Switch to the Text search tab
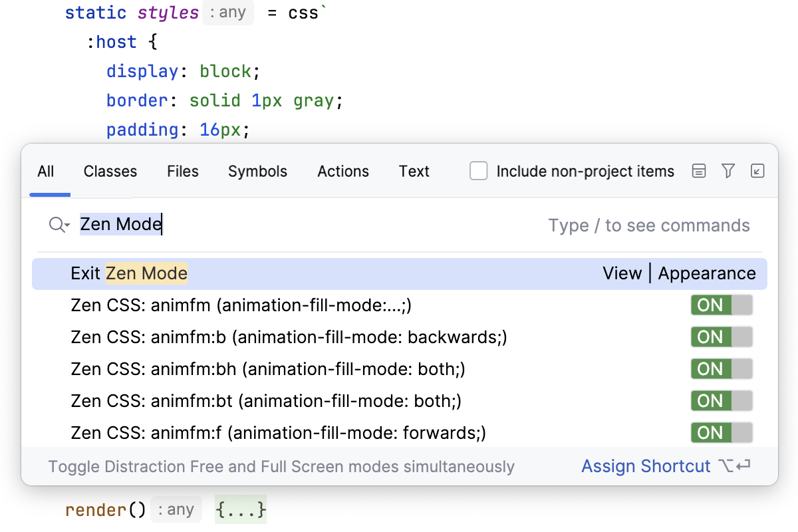The height and width of the screenshot is (532, 798). [x=414, y=171]
